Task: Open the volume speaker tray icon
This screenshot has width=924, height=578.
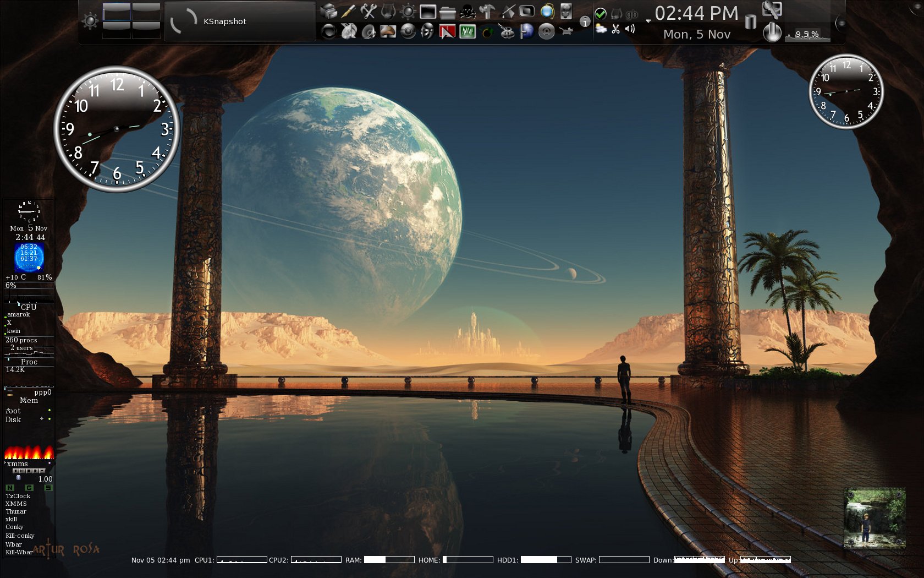Action: [x=630, y=29]
